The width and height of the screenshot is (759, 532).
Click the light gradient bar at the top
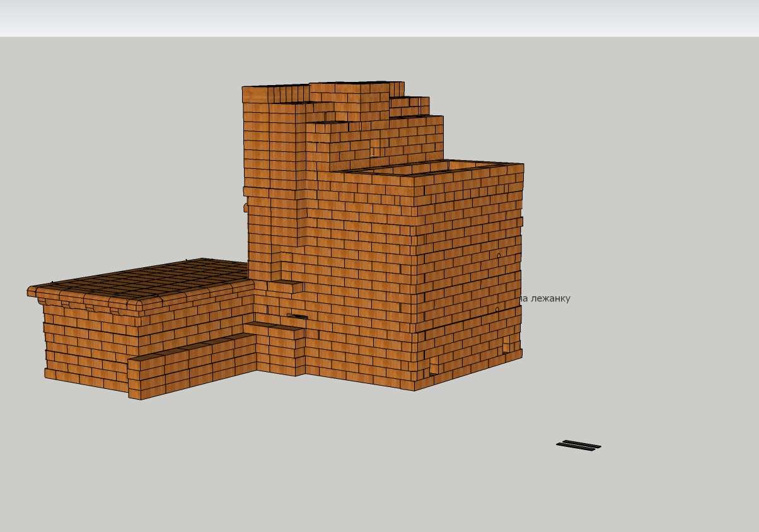click(378, 18)
